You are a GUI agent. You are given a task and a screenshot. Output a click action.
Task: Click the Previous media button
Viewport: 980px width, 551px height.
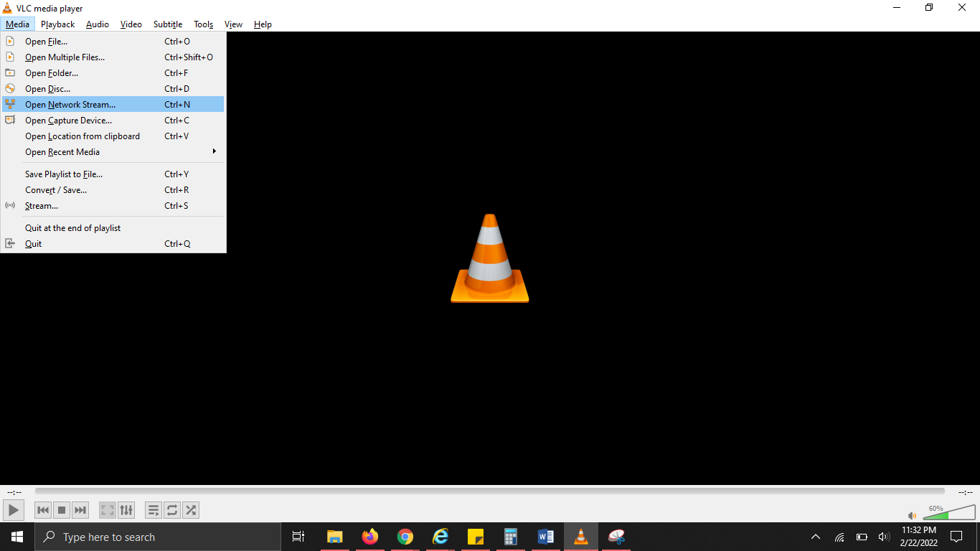[43, 510]
